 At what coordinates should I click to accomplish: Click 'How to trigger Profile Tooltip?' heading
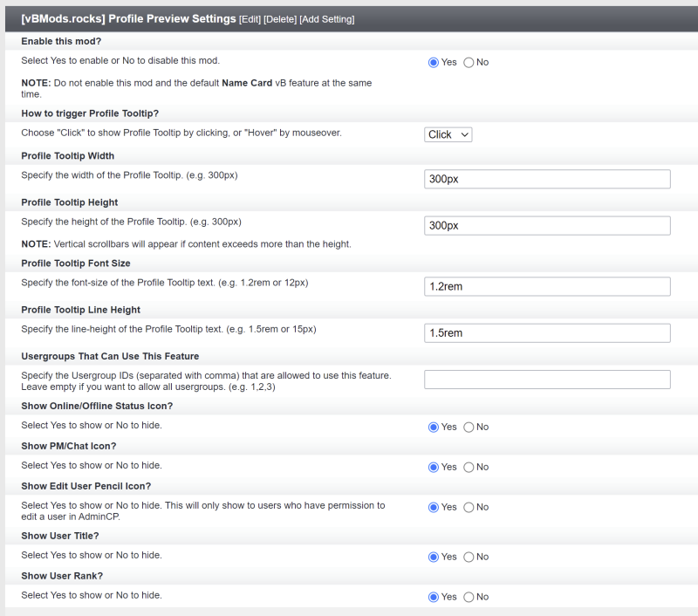[x=90, y=113]
